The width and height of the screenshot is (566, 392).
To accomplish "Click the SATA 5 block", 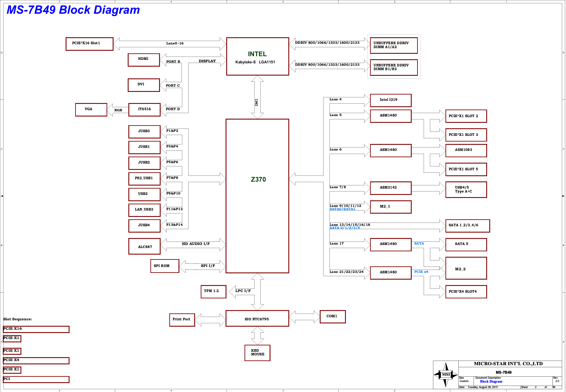I will 466,244.
